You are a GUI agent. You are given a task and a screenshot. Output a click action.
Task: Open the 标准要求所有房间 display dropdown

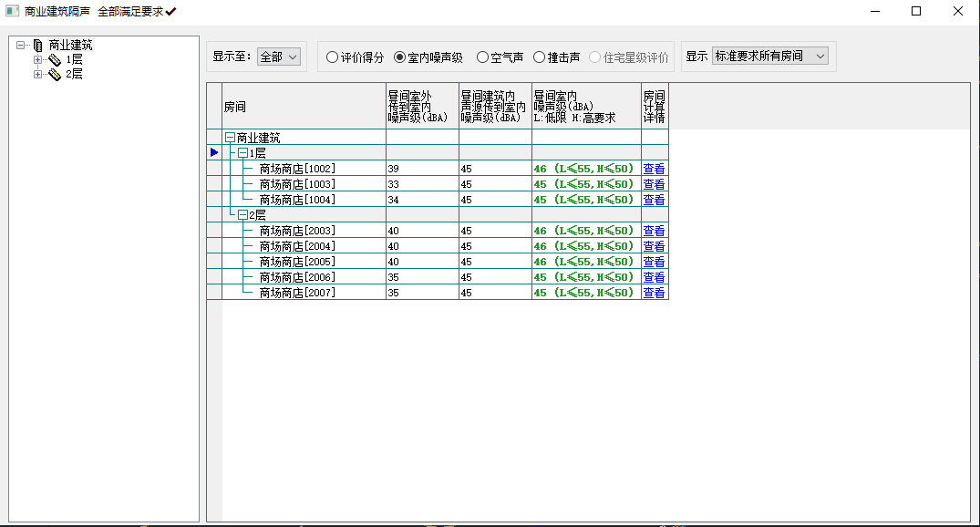[769, 57]
